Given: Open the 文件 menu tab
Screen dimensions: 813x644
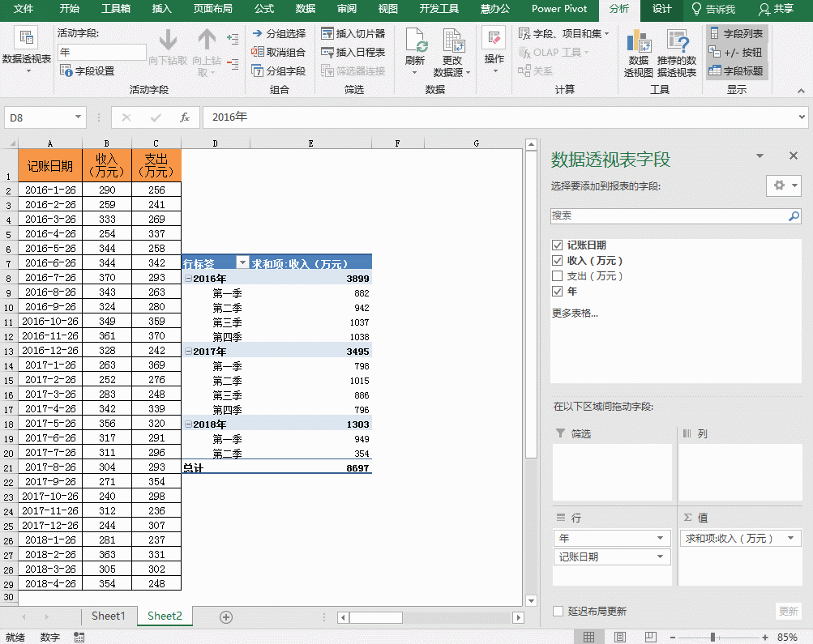Looking at the screenshot, I should (24, 9).
